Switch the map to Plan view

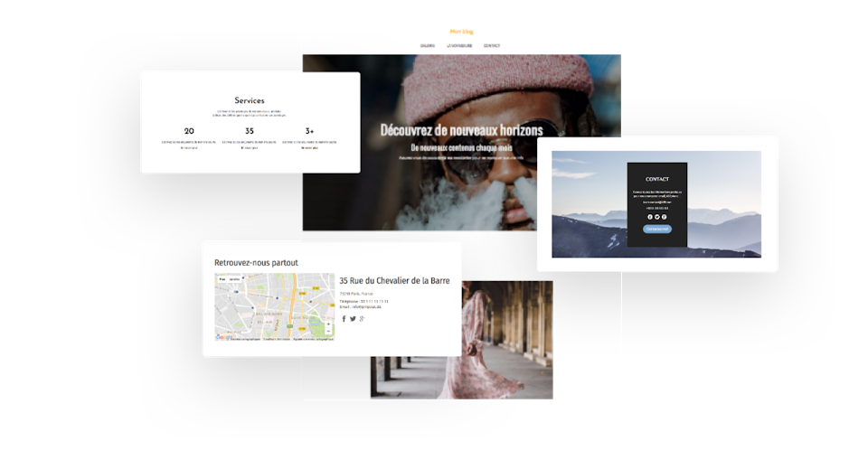point(222,279)
